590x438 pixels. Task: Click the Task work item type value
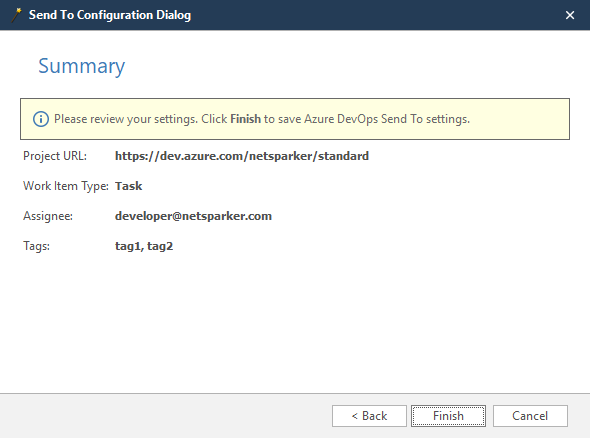click(128, 186)
